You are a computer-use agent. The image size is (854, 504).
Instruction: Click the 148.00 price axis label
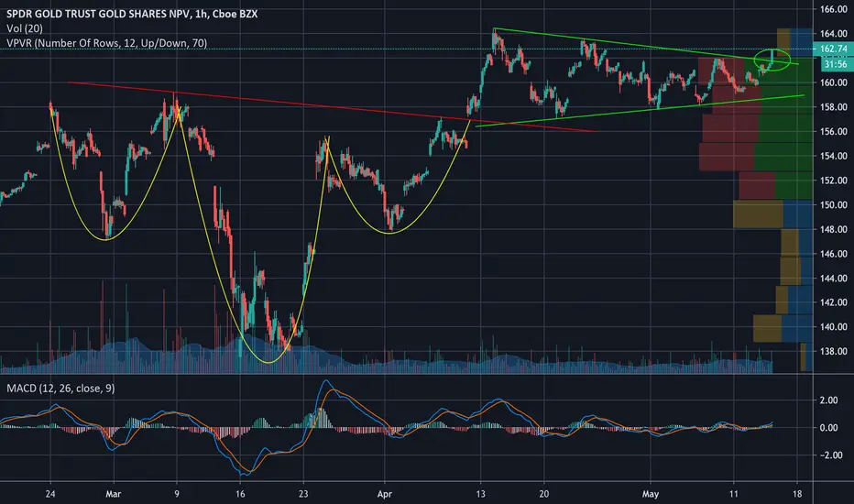833,229
